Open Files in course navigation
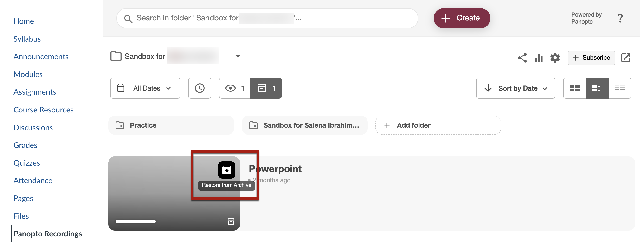This screenshot has width=644, height=247. point(21,216)
